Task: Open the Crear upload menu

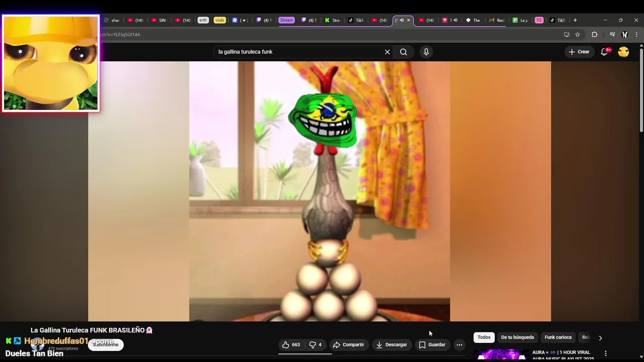Action: (x=579, y=52)
